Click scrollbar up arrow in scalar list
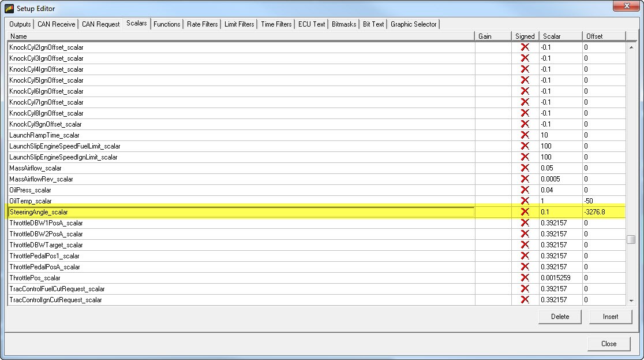The height and width of the screenshot is (360, 644). point(631,47)
